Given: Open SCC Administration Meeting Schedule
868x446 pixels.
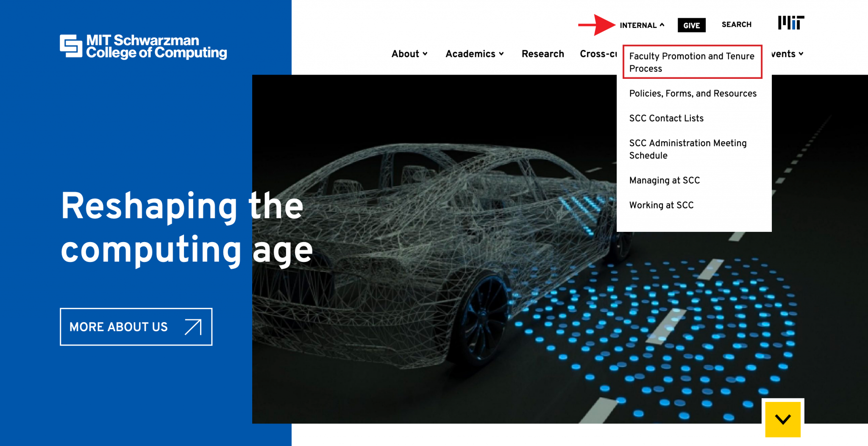Looking at the screenshot, I should 687,149.
